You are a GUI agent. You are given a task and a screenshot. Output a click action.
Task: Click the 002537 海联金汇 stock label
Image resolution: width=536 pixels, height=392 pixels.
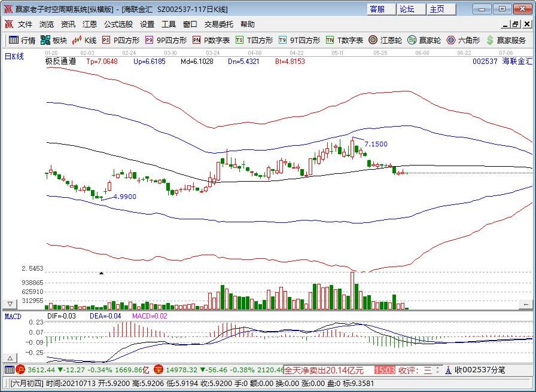[x=502, y=62]
